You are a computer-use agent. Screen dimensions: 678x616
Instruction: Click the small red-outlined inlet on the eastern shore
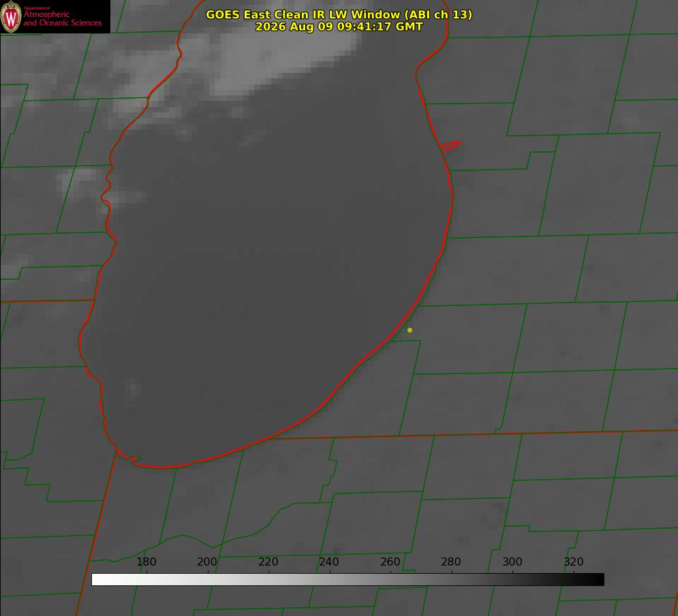[450, 146]
